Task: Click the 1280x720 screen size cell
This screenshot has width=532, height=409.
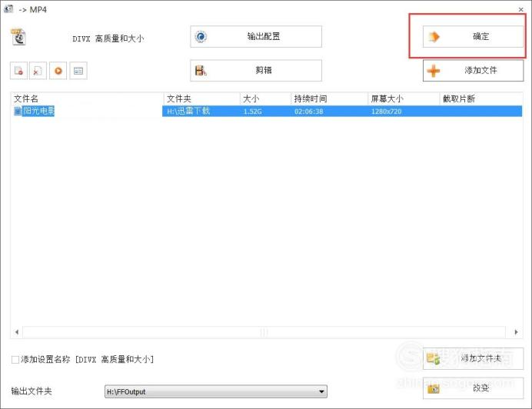Action: (386, 111)
